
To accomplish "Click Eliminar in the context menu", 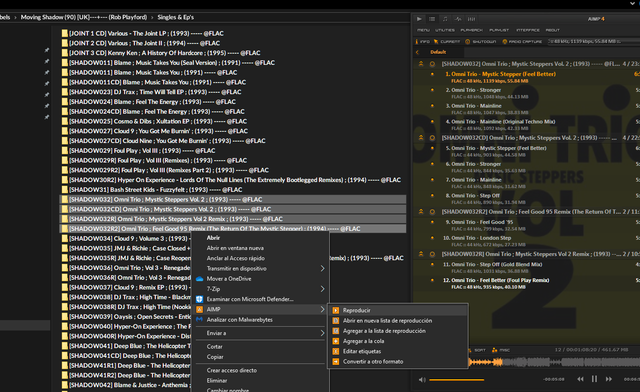I will tap(217, 381).
